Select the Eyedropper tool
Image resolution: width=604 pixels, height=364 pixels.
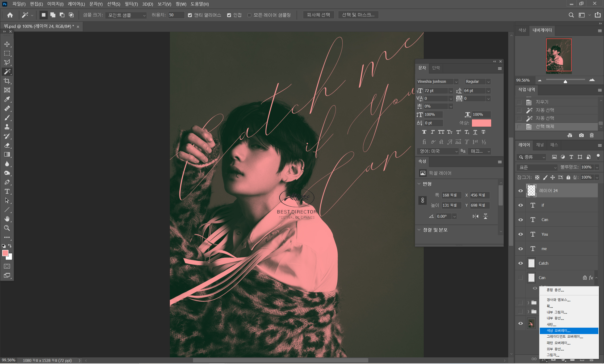(7, 99)
